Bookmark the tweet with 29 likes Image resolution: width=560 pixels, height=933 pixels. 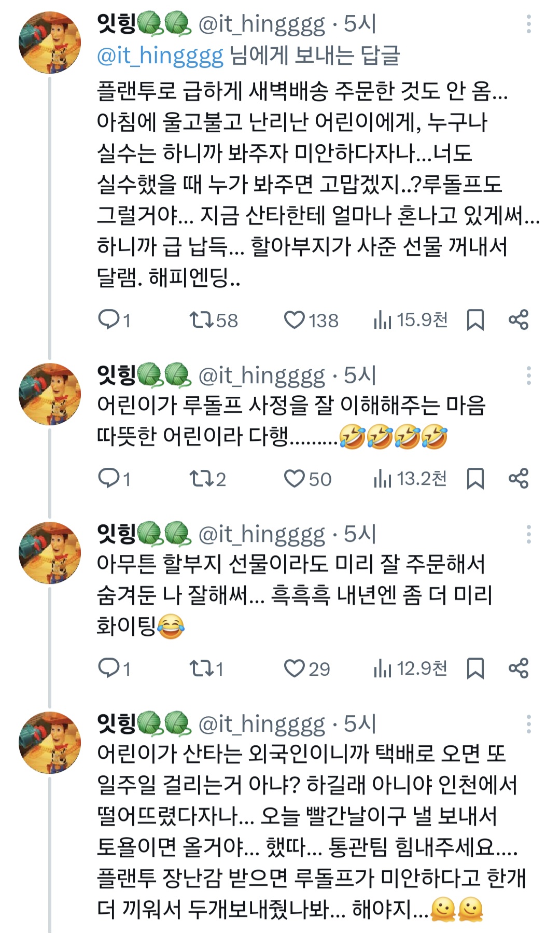click(x=475, y=668)
